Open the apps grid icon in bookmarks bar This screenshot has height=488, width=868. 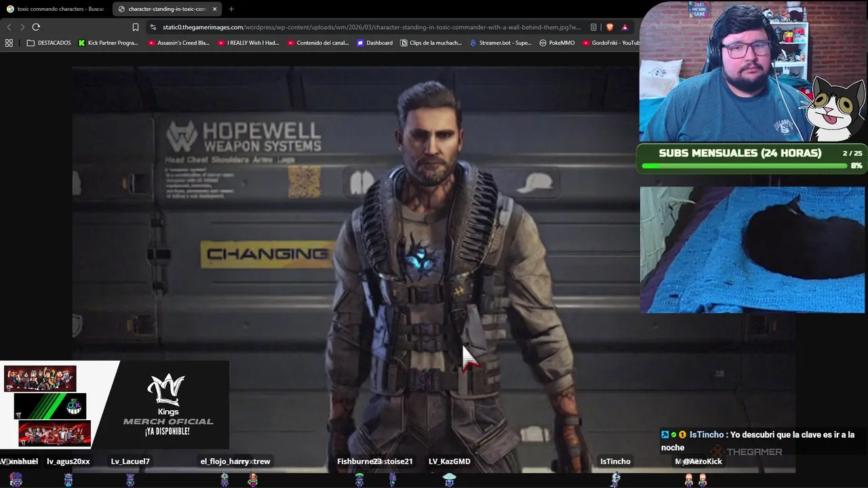(x=9, y=43)
